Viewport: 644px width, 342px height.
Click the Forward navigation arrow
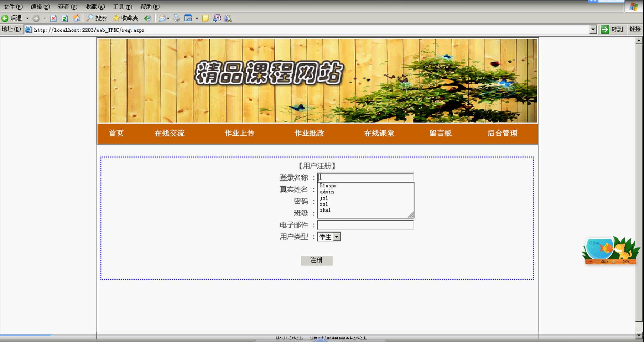click(x=36, y=18)
